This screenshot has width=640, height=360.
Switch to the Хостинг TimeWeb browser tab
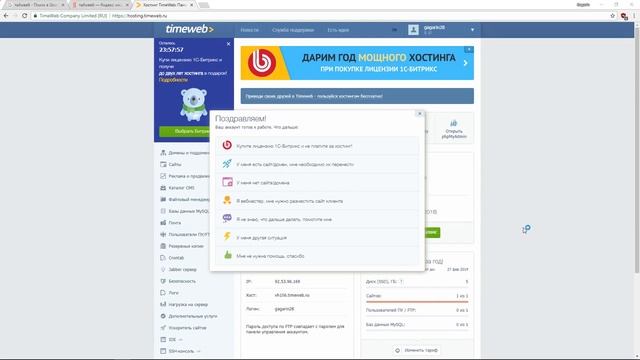(165, 5)
